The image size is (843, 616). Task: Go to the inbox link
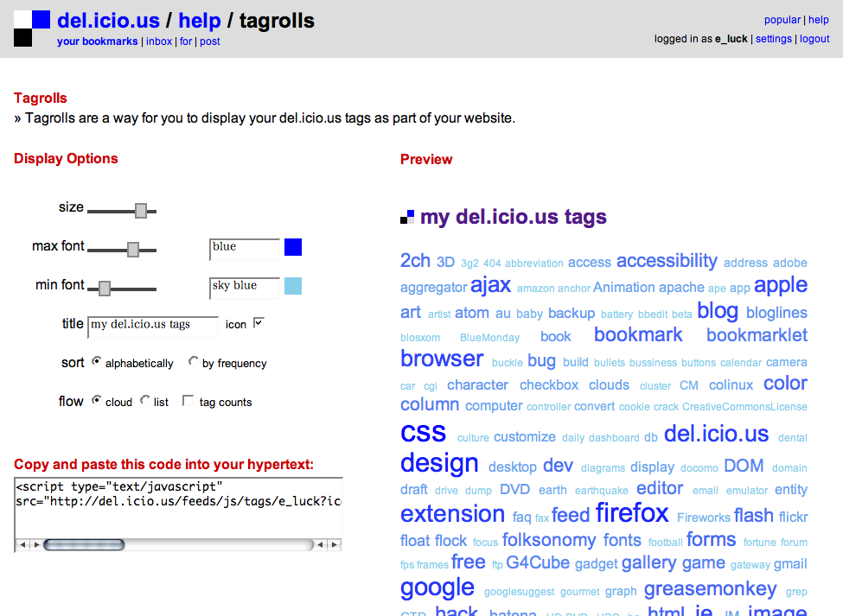tap(159, 41)
